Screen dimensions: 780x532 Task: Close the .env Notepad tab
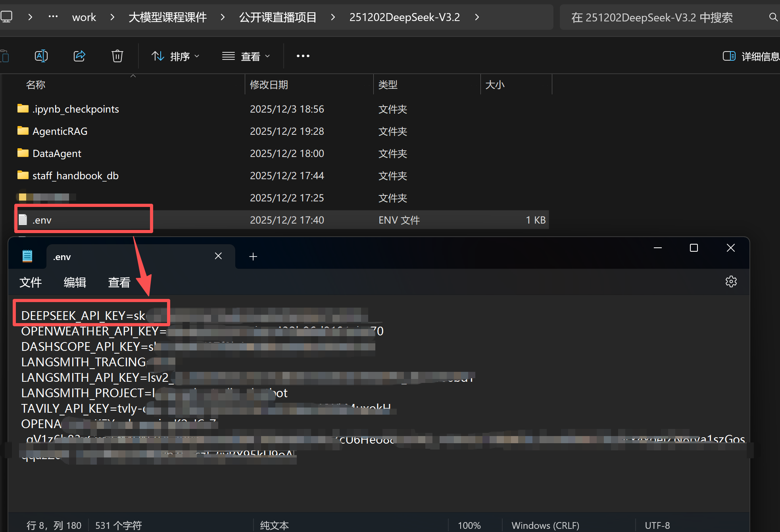(218, 256)
